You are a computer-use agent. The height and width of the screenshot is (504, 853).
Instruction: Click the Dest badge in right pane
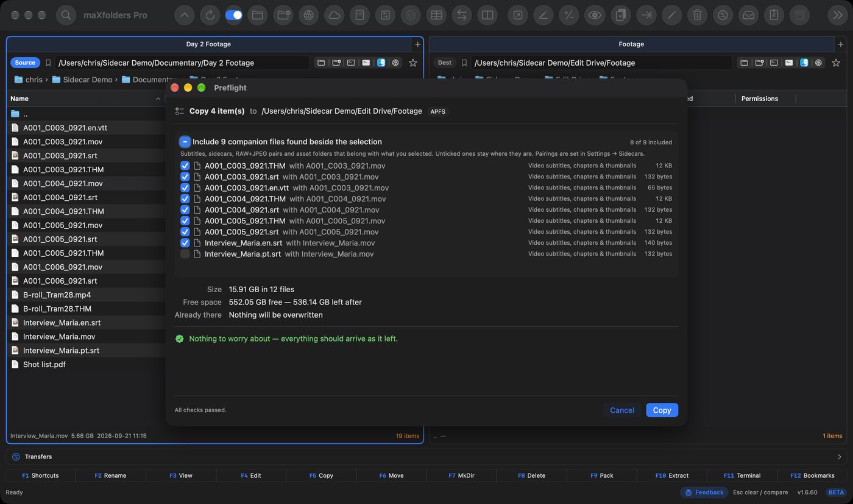(445, 63)
